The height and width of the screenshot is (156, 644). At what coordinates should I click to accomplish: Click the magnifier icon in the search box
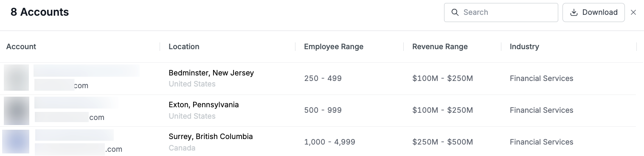[x=455, y=12]
